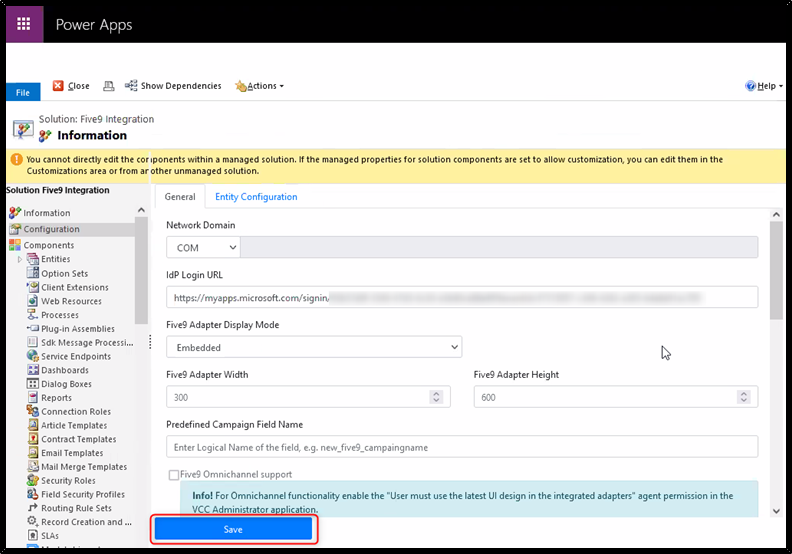
Task: Select Field Security Profiles in the tree
Action: click(x=83, y=494)
